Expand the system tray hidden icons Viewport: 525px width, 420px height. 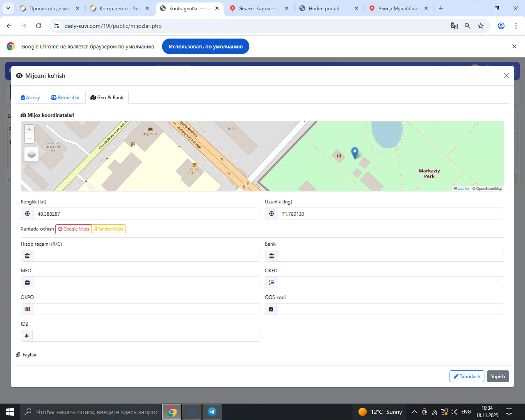tap(414, 412)
